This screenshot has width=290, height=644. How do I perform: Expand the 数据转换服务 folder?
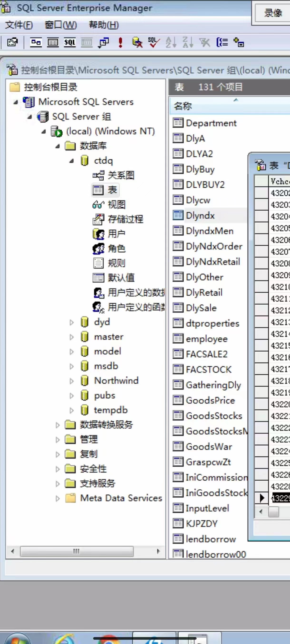click(x=58, y=425)
